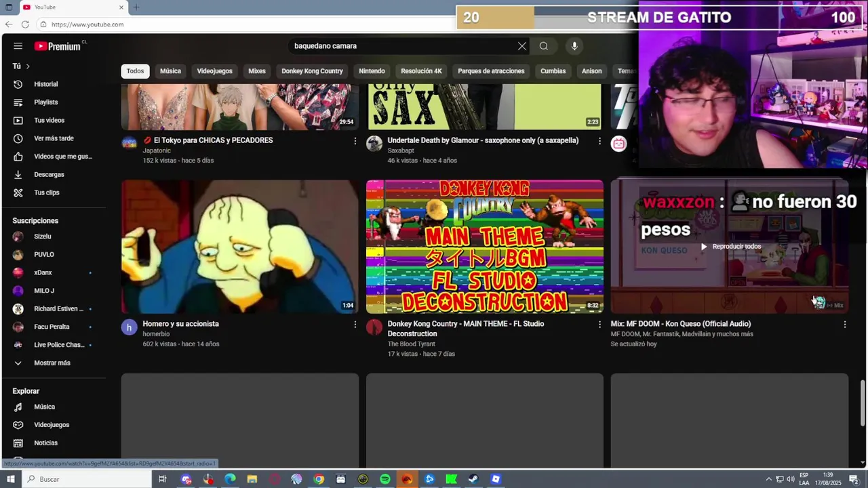
Task: Open options menu for Undertale Death by Glamour
Action: click(x=599, y=141)
